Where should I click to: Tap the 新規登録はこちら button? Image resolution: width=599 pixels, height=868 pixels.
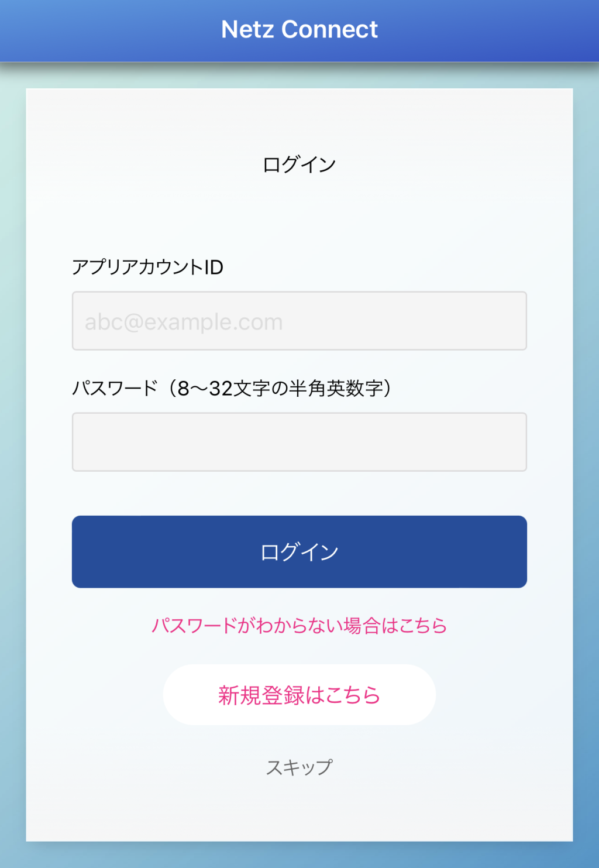pyautogui.click(x=299, y=695)
